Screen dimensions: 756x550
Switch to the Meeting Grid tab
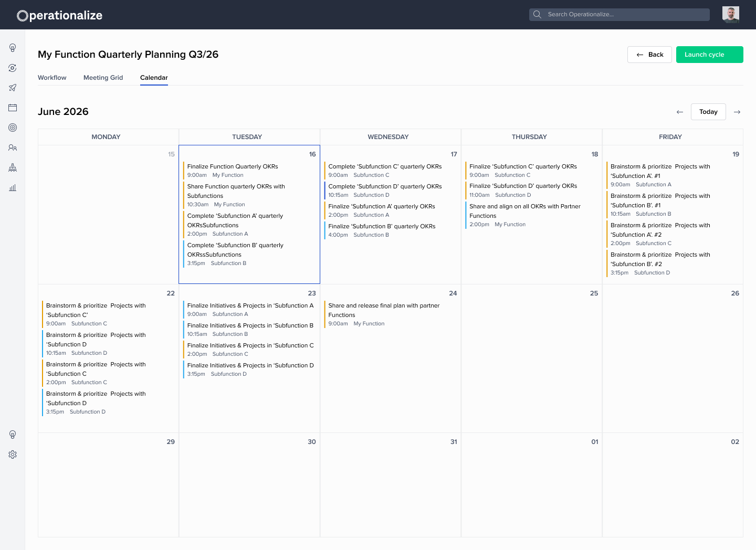coord(103,78)
